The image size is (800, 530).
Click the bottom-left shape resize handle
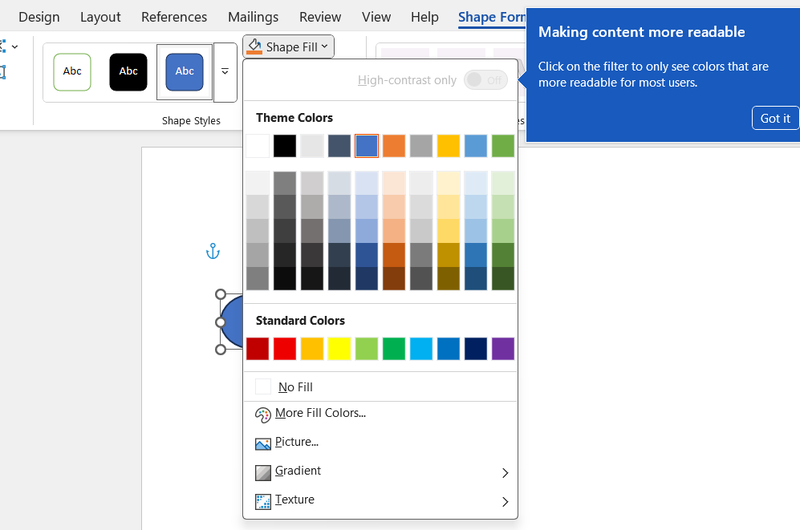coord(220,349)
